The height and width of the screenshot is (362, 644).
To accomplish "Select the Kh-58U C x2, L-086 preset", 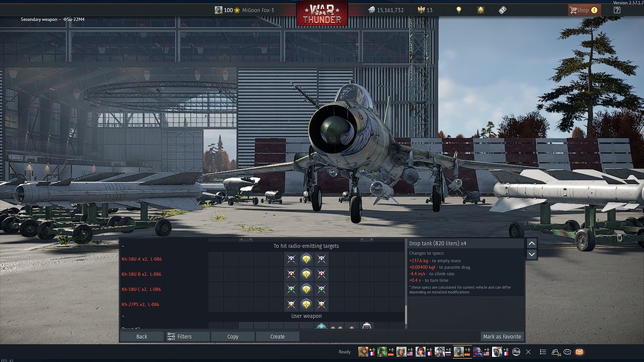I will (x=141, y=289).
